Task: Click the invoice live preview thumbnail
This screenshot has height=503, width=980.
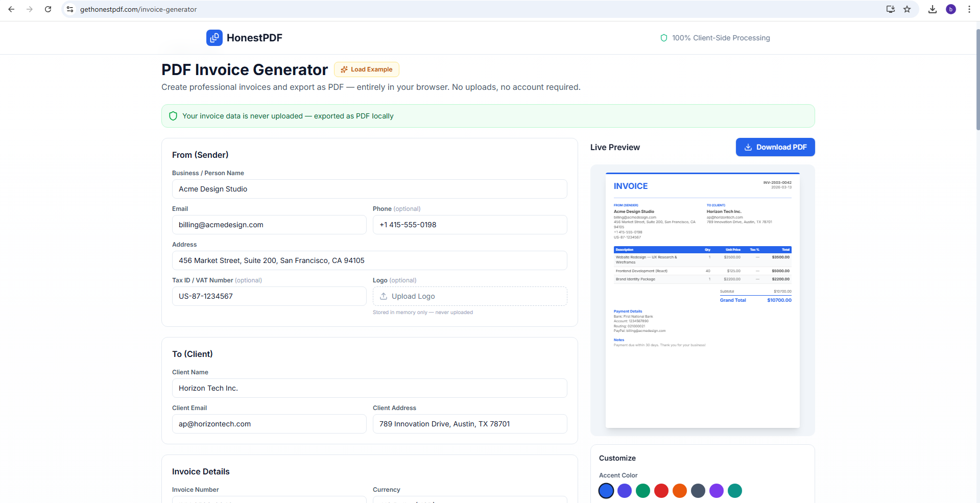Action: click(x=703, y=300)
